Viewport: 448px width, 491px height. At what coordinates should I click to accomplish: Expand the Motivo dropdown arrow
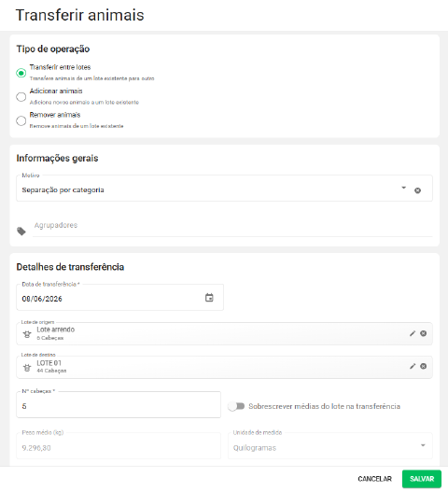(403, 188)
